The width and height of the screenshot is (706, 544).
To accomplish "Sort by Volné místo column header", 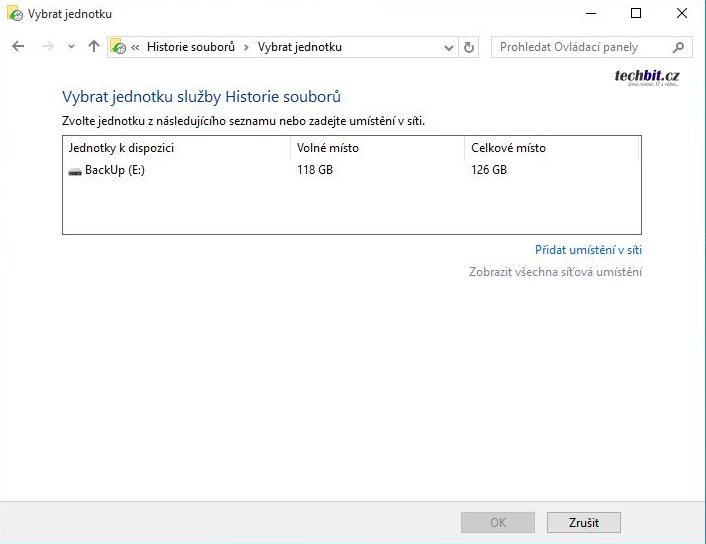I will 327,148.
